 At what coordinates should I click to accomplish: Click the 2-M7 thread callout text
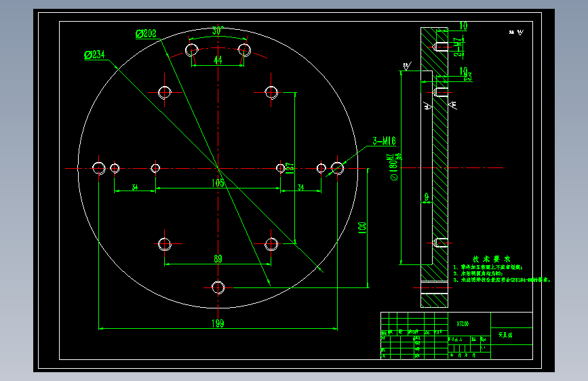pos(458,47)
